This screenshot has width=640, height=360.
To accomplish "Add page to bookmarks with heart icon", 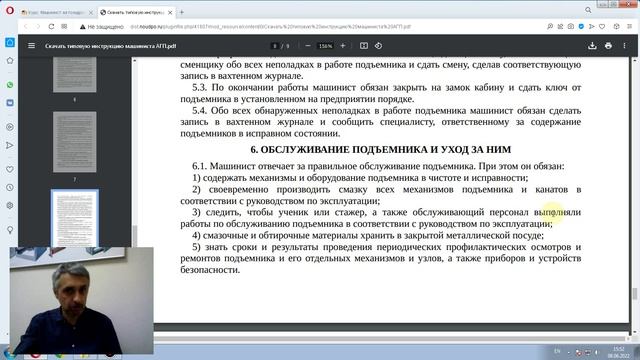I will [602, 27].
